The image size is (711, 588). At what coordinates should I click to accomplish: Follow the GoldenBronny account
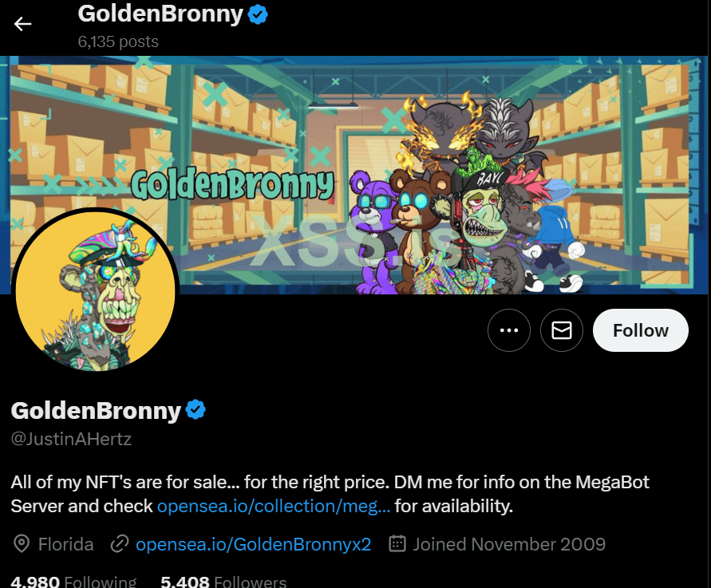coord(640,330)
